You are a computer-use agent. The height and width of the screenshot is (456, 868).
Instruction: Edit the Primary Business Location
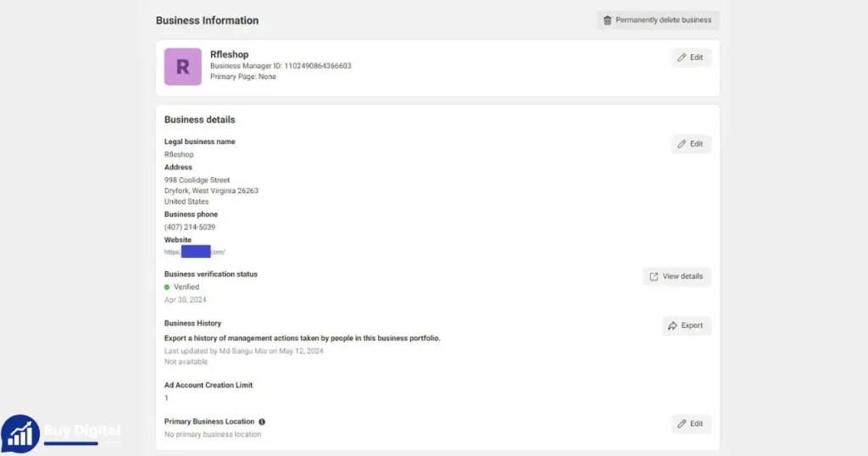(x=691, y=424)
